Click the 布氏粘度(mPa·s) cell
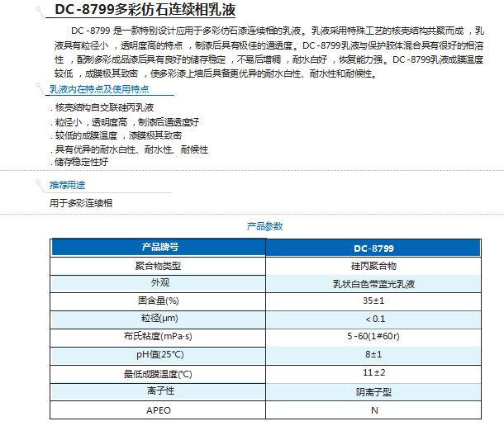 pyautogui.click(x=158, y=338)
